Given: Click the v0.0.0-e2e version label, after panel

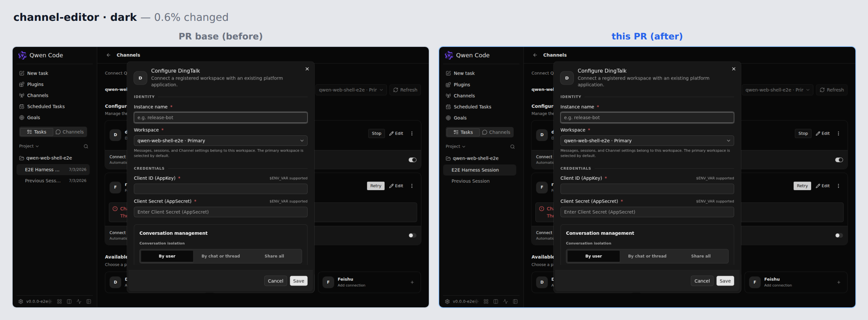Looking at the screenshot, I should pyautogui.click(x=464, y=301).
